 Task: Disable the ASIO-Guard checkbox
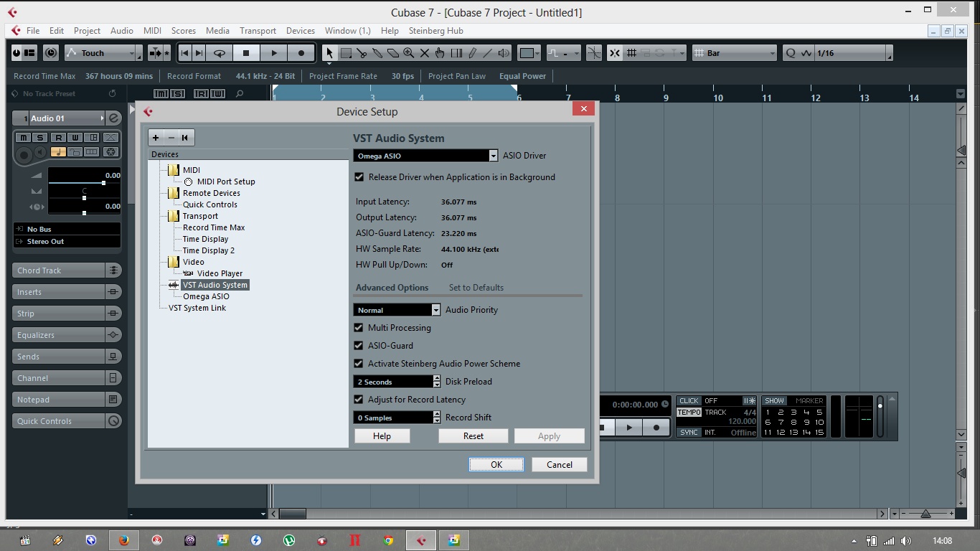tap(359, 346)
